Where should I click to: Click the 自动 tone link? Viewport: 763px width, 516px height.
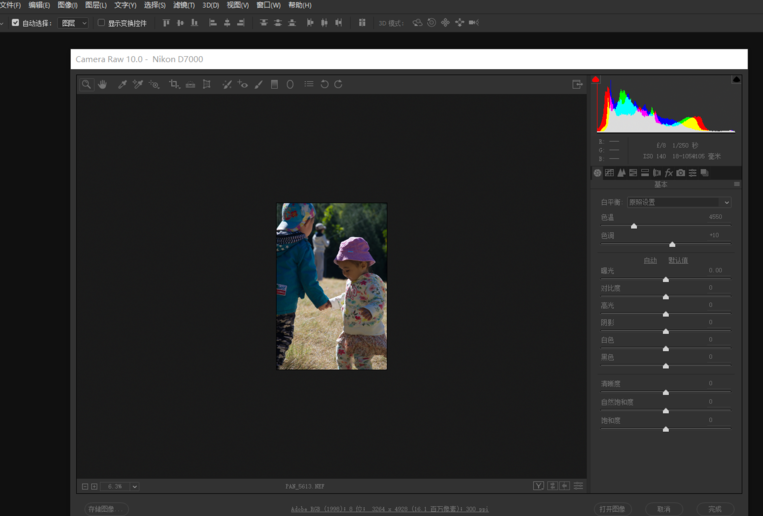pos(650,260)
